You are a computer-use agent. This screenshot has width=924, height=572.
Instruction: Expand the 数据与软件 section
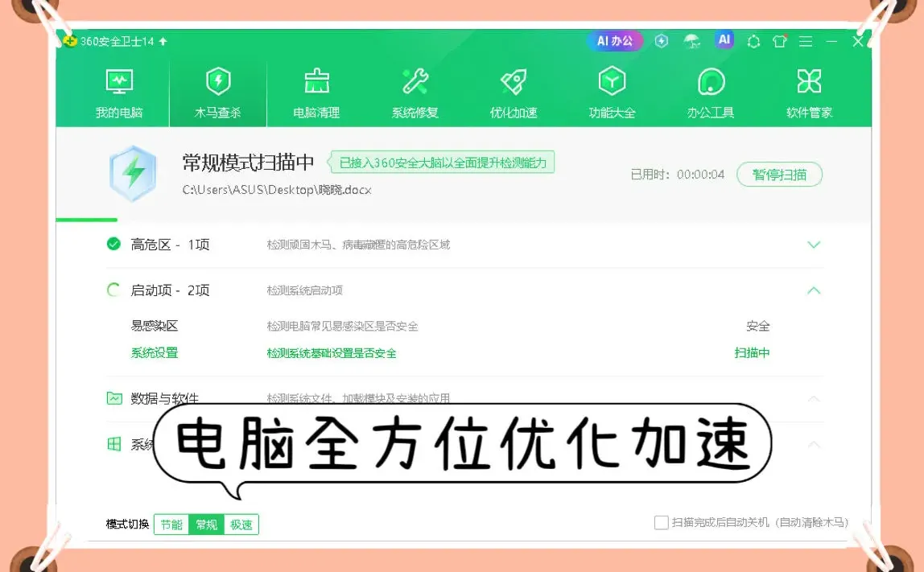813,398
